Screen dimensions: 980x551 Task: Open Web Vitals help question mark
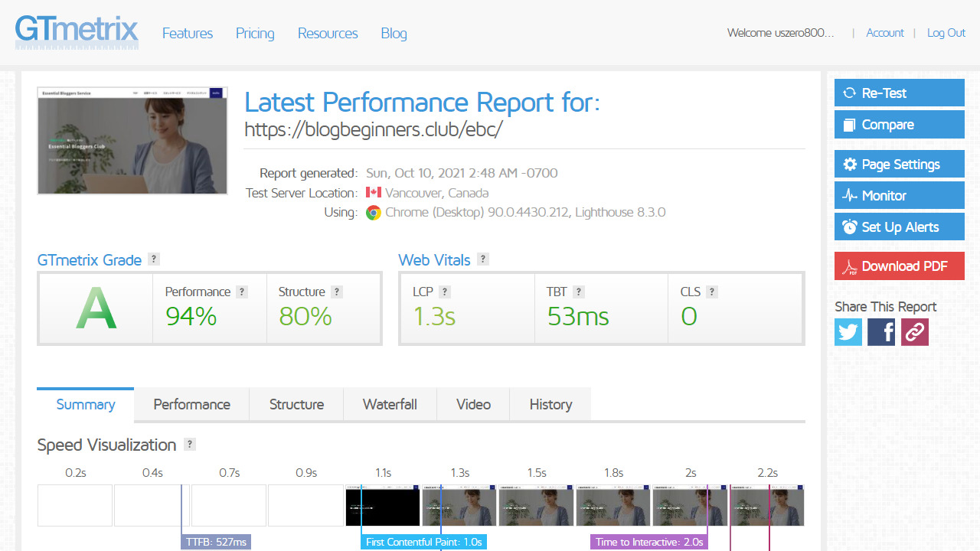pyautogui.click(x=483, y=259)
